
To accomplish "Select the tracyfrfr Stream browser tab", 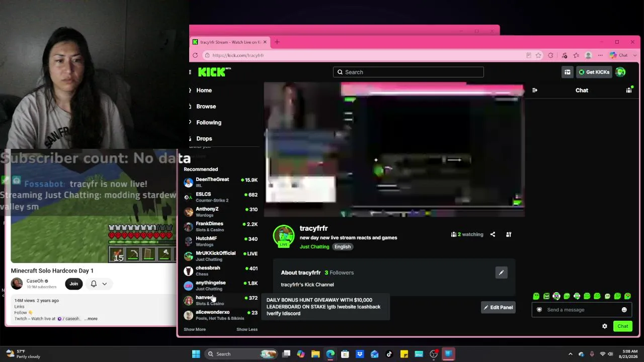I will point(230,42).
